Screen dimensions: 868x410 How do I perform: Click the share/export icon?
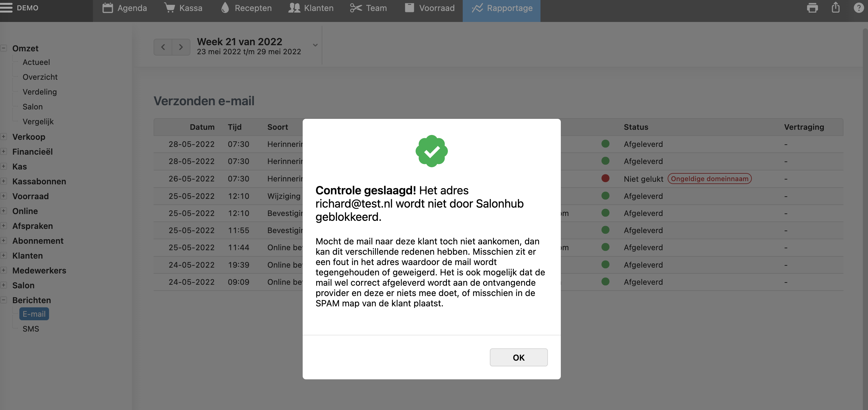[x=835, y=8]
